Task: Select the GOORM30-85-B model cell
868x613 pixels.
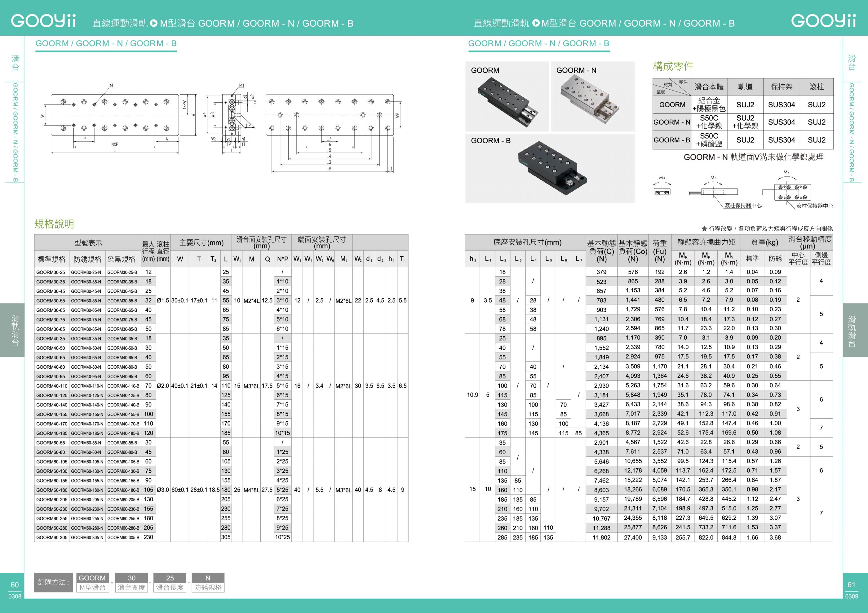Action: click(x=123, y=329)
